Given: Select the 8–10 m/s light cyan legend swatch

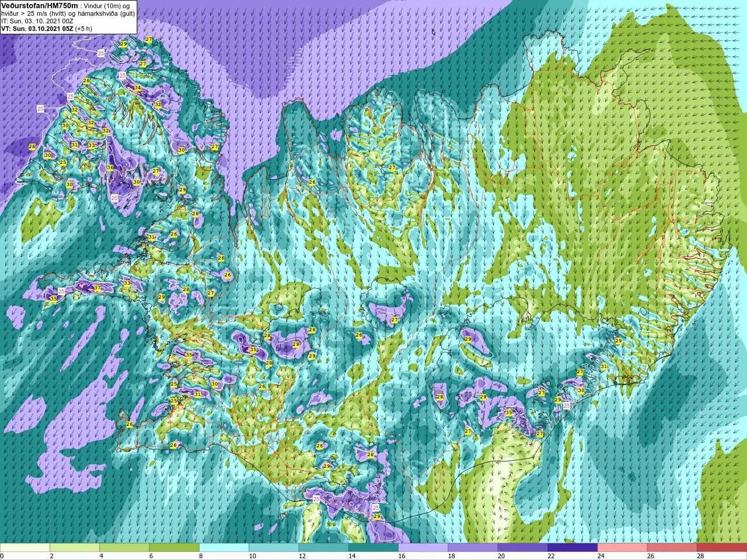Looking at the screenshot, I should (x=224, y=548).
